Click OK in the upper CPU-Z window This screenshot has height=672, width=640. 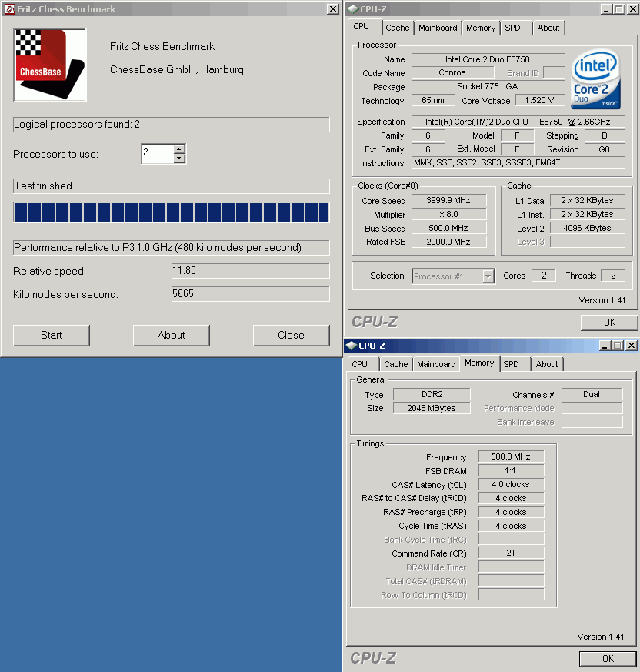click(x=609, y=323)
